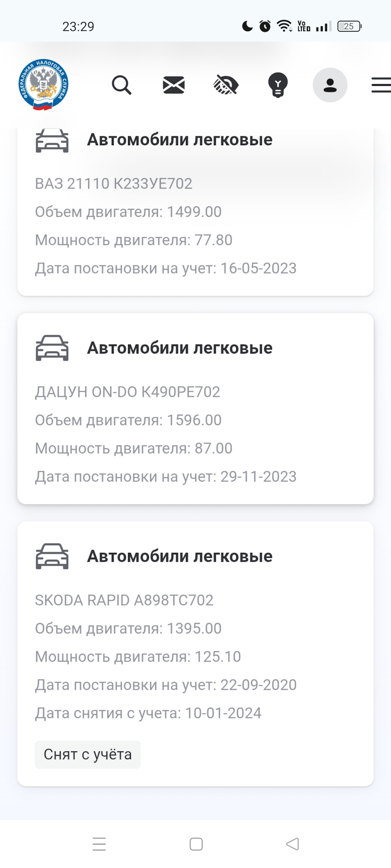Select the ДАЦУН ON-DO К490РЕ702 entry
Viewport: 391px width, 868px height.
pyautogui.click(x=128, y=392)
